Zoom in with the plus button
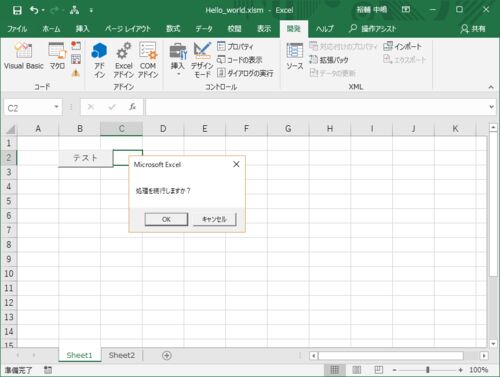This screenshot has height=377, width=500. coord(460,370)
